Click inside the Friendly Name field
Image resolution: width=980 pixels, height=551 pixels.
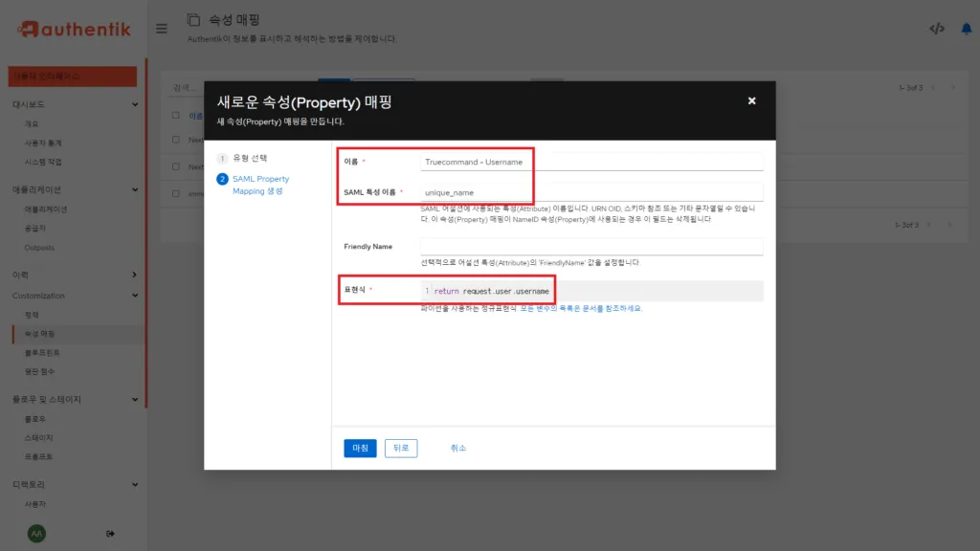[593, 246]
